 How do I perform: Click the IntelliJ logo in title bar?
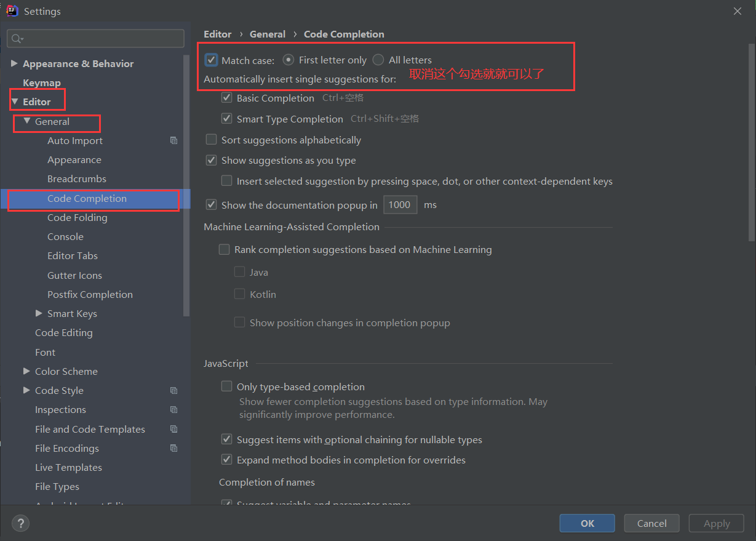click(x=12, y=11)
